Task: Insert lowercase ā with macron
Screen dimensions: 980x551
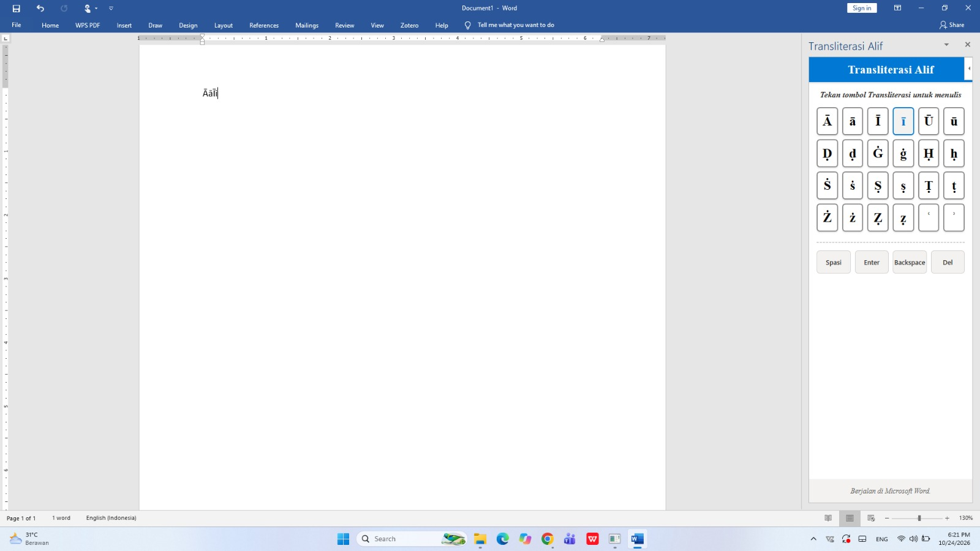Action: coord(853,121)
